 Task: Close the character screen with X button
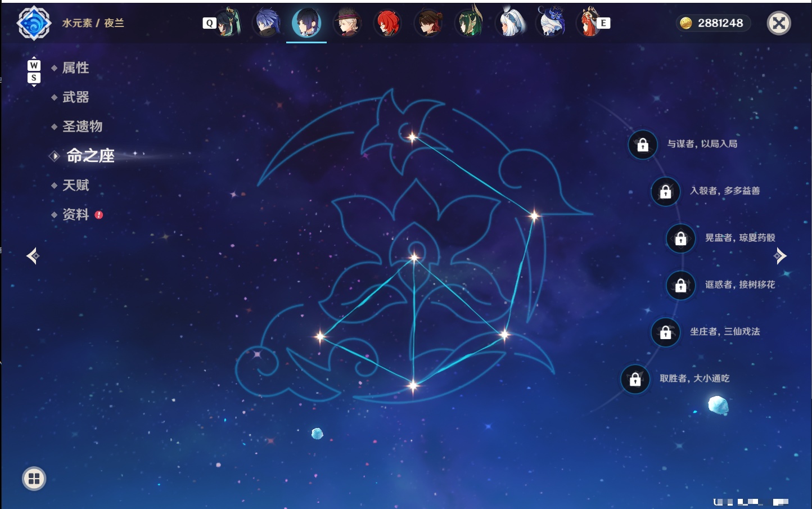point(779,23)
